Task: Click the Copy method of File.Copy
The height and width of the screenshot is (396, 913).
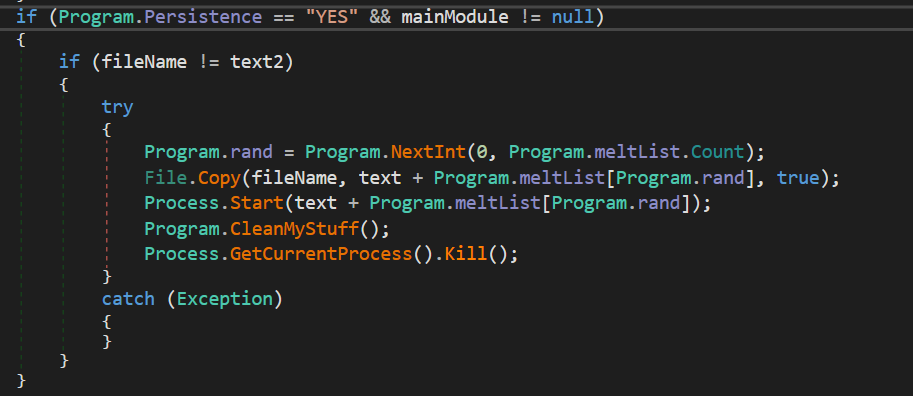Action: (x=219, y=178)
